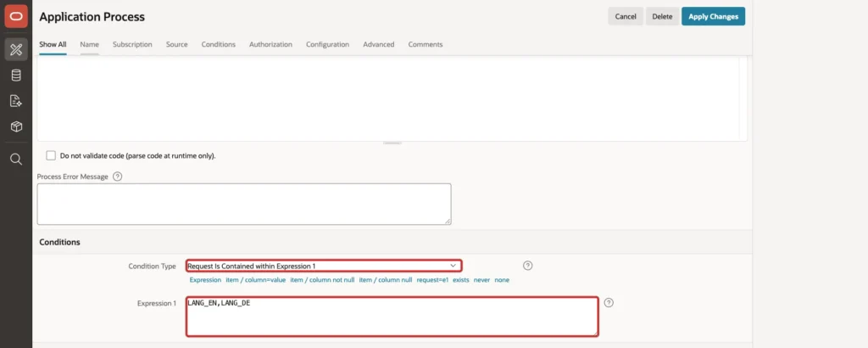Image resolution: width=868 pixels, height=348 pixels.
Task: Choose the never quick-pick link
Action: tap(481, 280)
